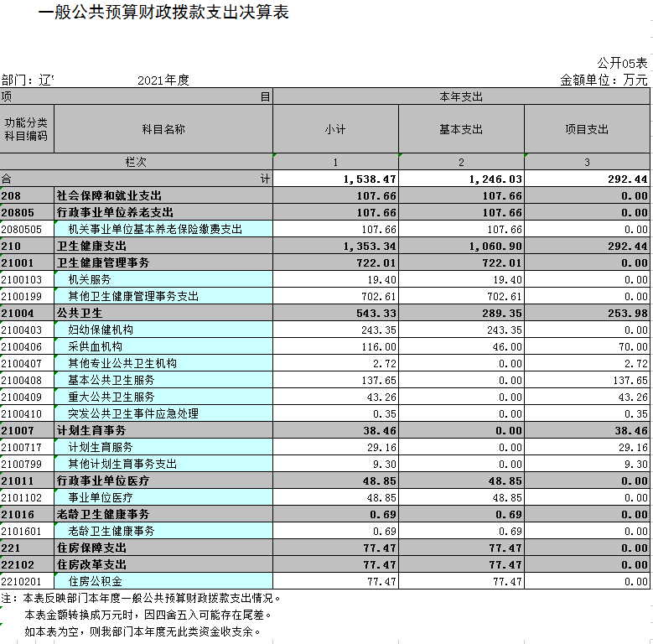Screen dimensions: 653x644
Task: Select 机关事业单位基本养老保险缴费支出 cell
Action: pos(163,229)
